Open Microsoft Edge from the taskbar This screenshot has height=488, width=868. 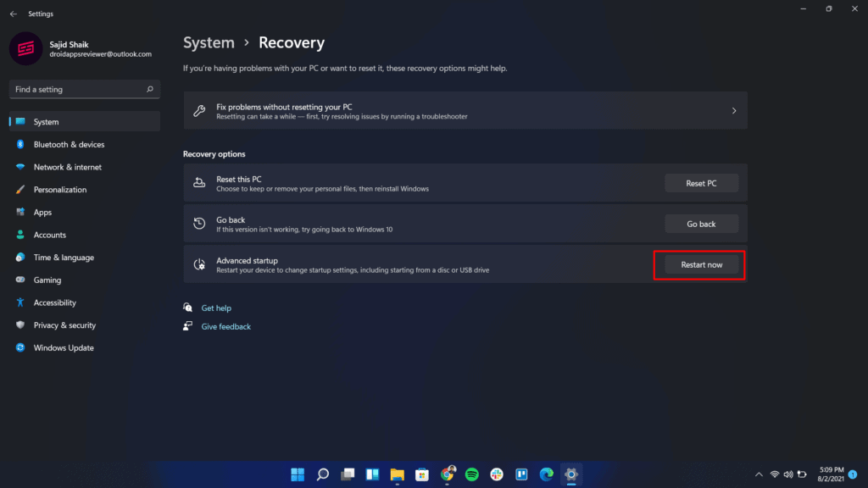[546, 474]
